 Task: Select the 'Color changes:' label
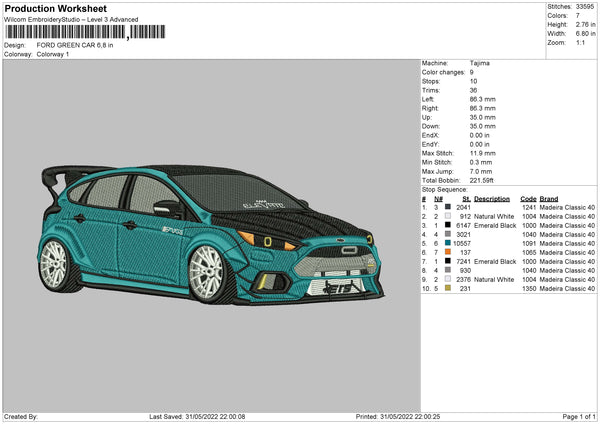point(443,72)
